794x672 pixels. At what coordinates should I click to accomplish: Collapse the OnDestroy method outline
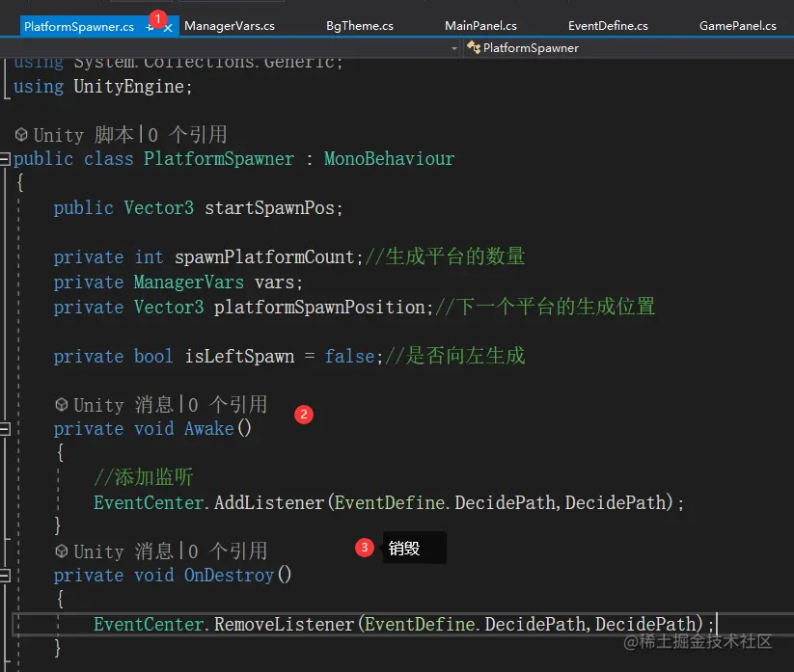5,576
